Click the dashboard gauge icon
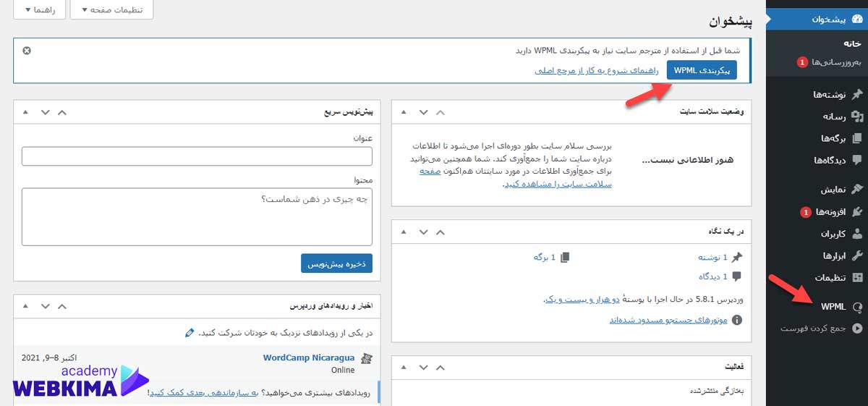Image resolution: width=868 pixels, height=406 pixels. pos(857,20)
